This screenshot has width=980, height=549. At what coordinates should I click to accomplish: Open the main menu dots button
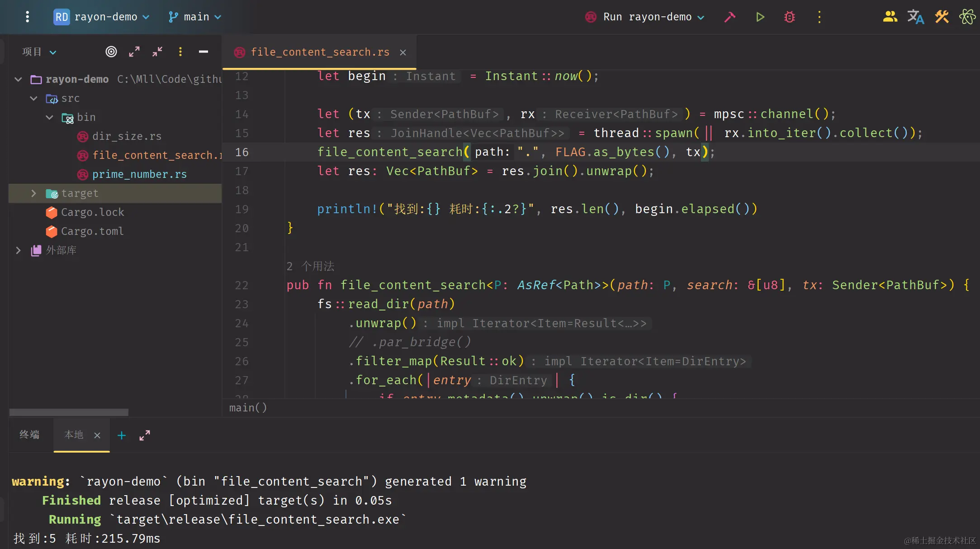(28, 17)
